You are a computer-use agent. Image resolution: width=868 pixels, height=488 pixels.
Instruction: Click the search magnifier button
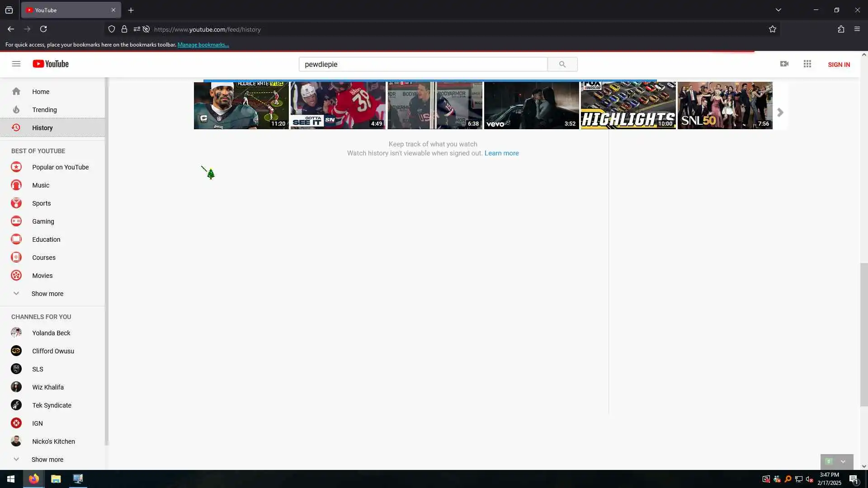(562, 64)
